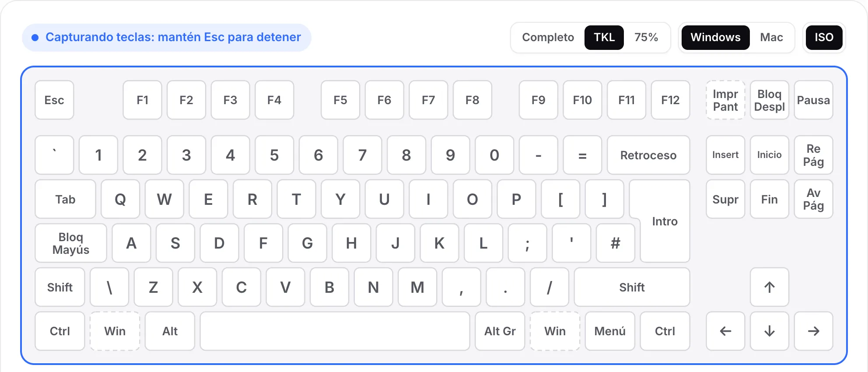Click the Capturando teclas status pill
The width and height of the screenshot is (868, 372).
pyautogui.click(x=167, y=37)
